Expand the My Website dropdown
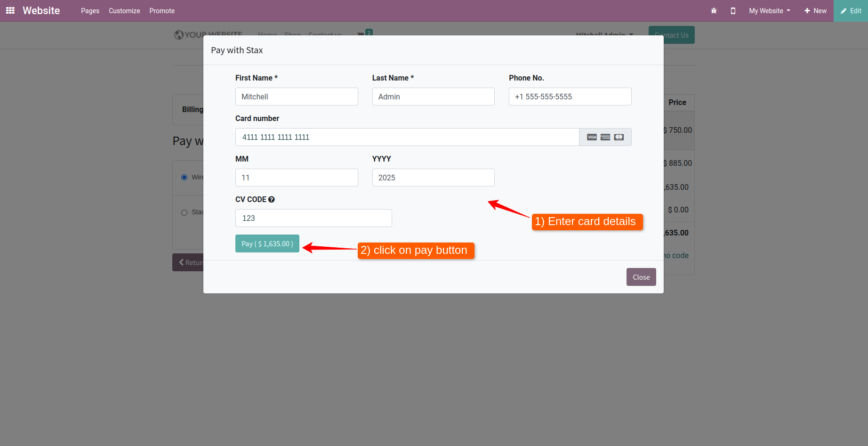This screenshot has width=868, height=446. 770,10
